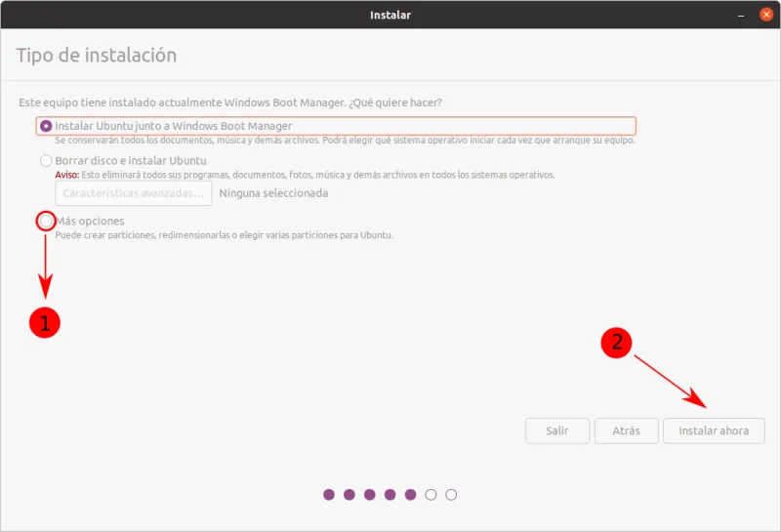781x532 pixels.
Task: Minimize the Instalar window
Action: tap(741, 15)
